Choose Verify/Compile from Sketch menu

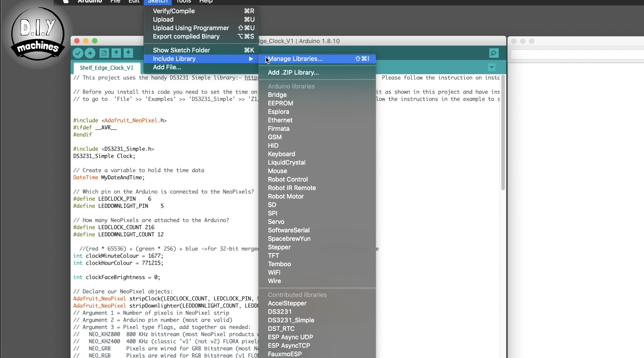pos(201,11)
